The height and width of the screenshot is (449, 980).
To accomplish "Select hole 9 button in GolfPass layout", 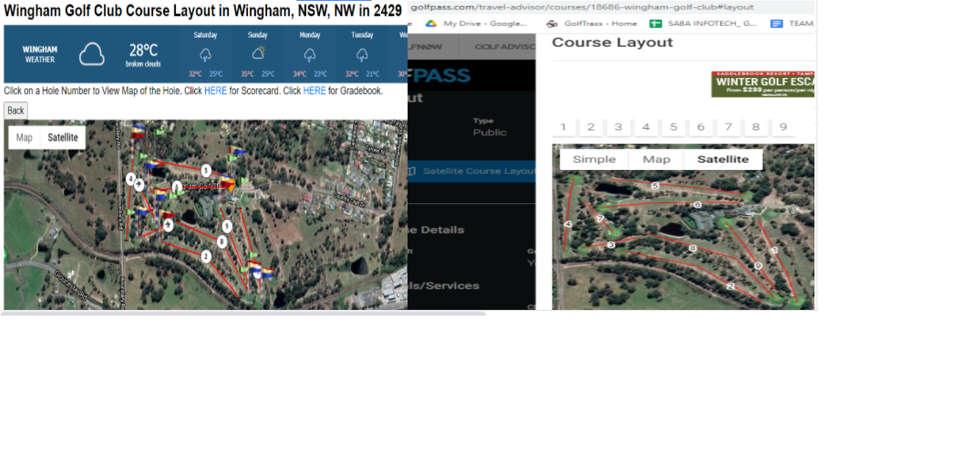I will 783,127.
